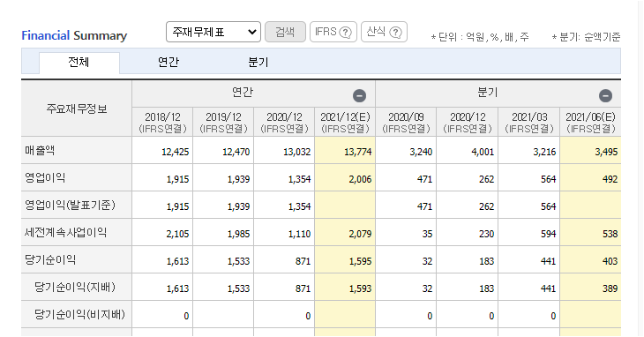644x337 pixels.
Task: Switch to the 연간 tab
Action: (x=168, y=63)
